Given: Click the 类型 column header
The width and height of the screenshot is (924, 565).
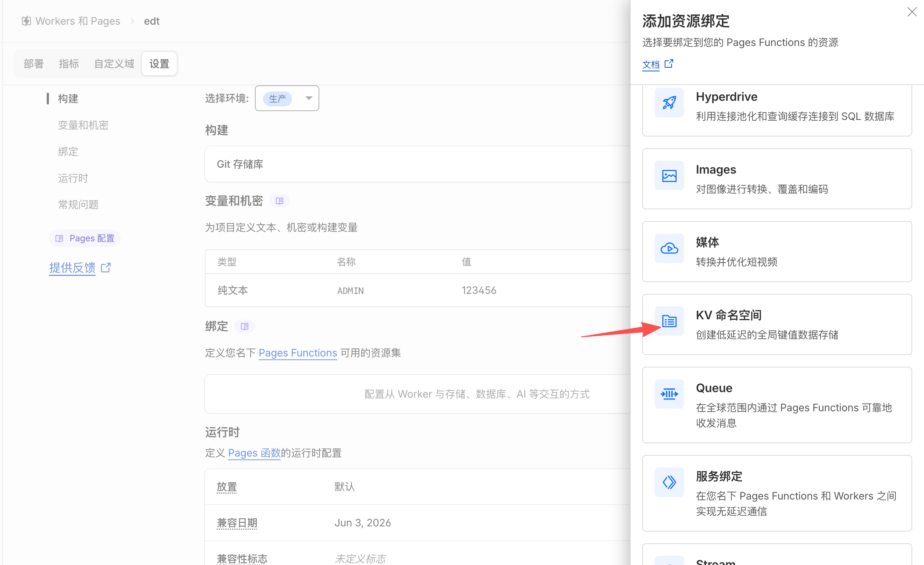Looking at the screenshot, I should (x=227, y=262).
